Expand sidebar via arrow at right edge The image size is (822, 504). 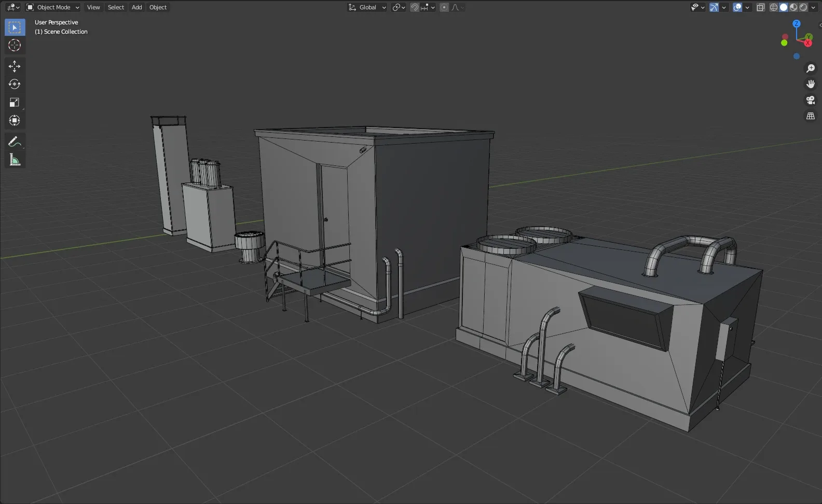[x=820, y=25]
